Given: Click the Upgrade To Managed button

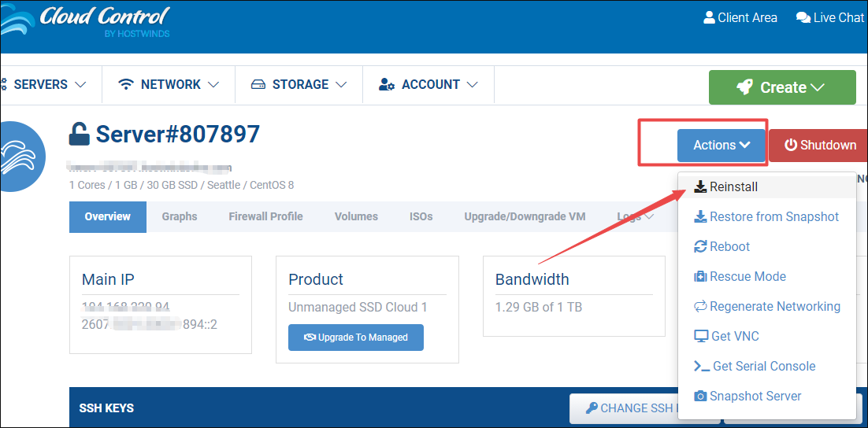Looking at the screenshot, I should click(356, 338).
